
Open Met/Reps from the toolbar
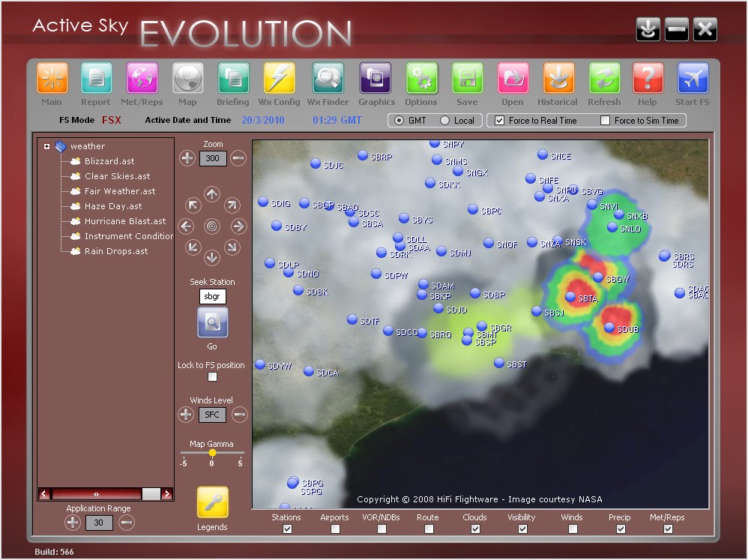pyautogui.click(x=142, y=78)
